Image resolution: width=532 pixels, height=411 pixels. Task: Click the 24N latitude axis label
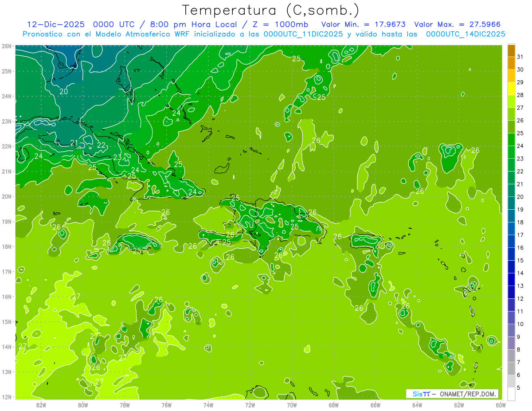click(7, 96)
